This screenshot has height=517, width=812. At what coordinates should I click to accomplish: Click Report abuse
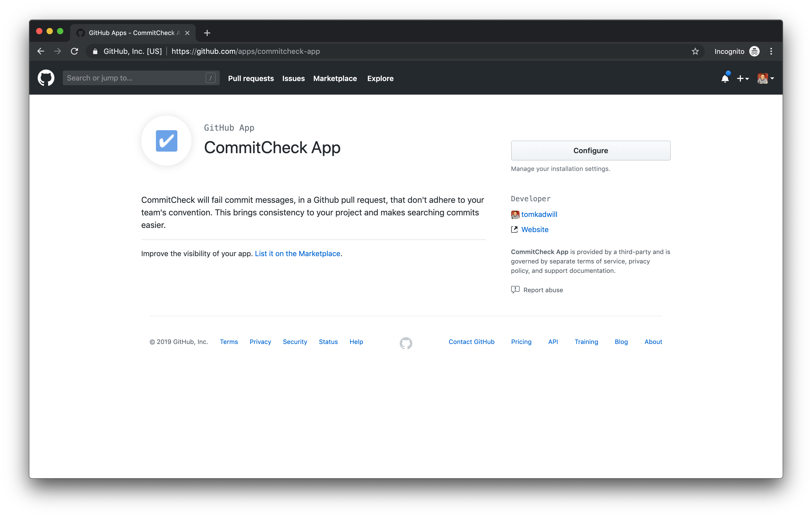coord(543,290)
